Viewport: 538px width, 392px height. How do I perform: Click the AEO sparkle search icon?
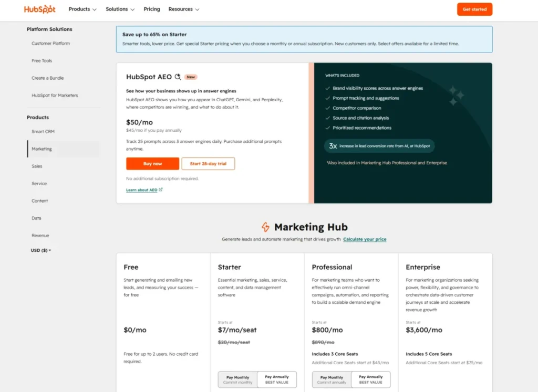click(x=178, y=77)
